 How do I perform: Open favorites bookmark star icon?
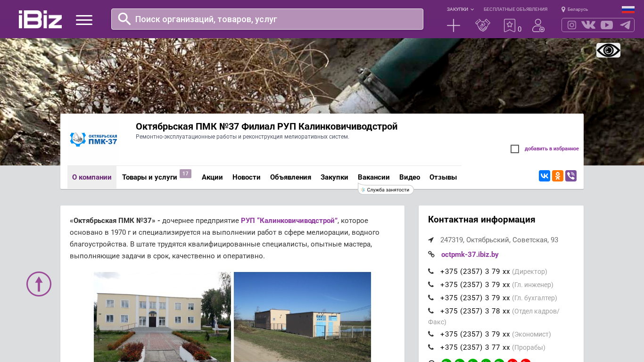(510, 25)
